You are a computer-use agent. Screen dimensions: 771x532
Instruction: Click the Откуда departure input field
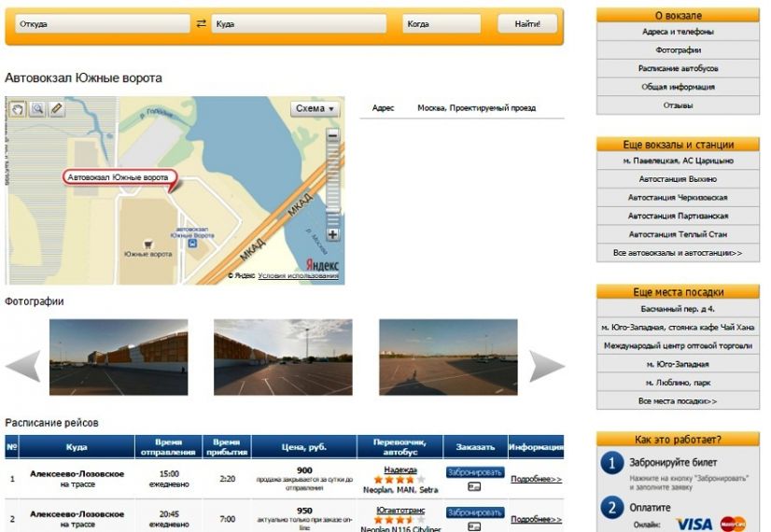point(100,24)
